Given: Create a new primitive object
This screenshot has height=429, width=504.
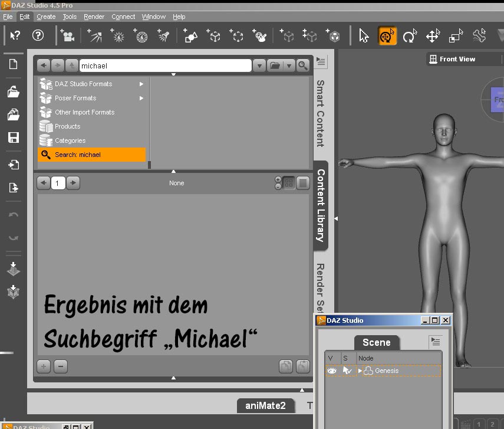Looking at the screenshot, I should (190, 36).
